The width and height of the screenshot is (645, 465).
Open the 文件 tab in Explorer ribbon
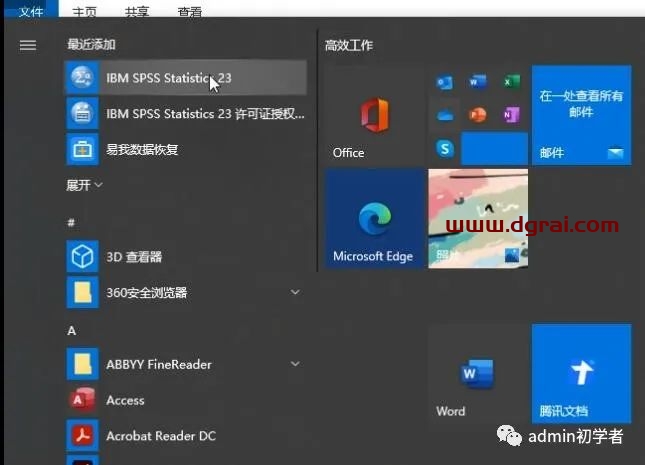pyautogui.click(x=31, y=10)
